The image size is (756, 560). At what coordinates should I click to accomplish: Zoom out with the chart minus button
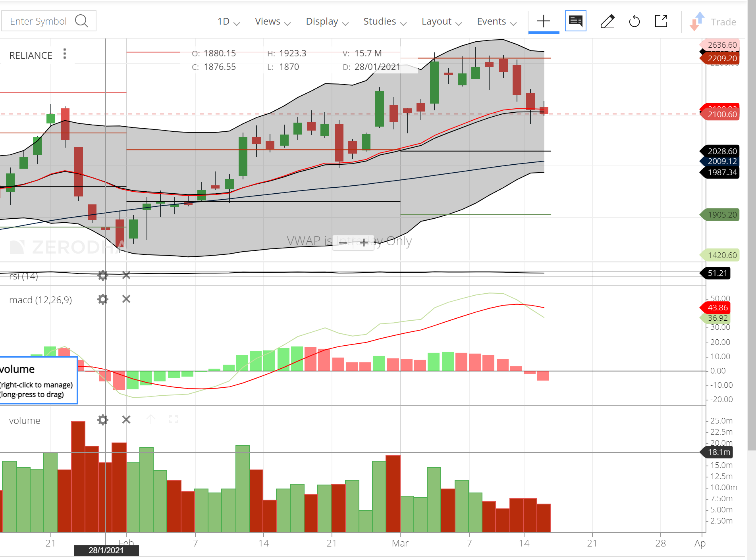click(x=343, y=242)
